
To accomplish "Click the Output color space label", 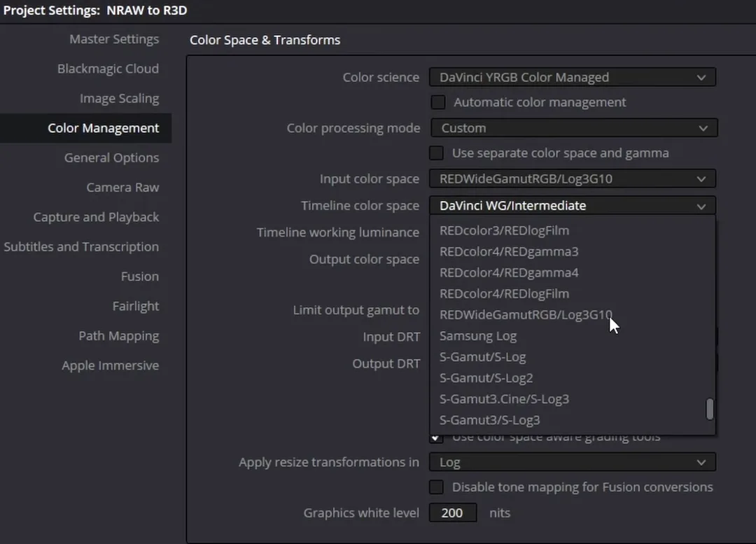I will [364, 260].
